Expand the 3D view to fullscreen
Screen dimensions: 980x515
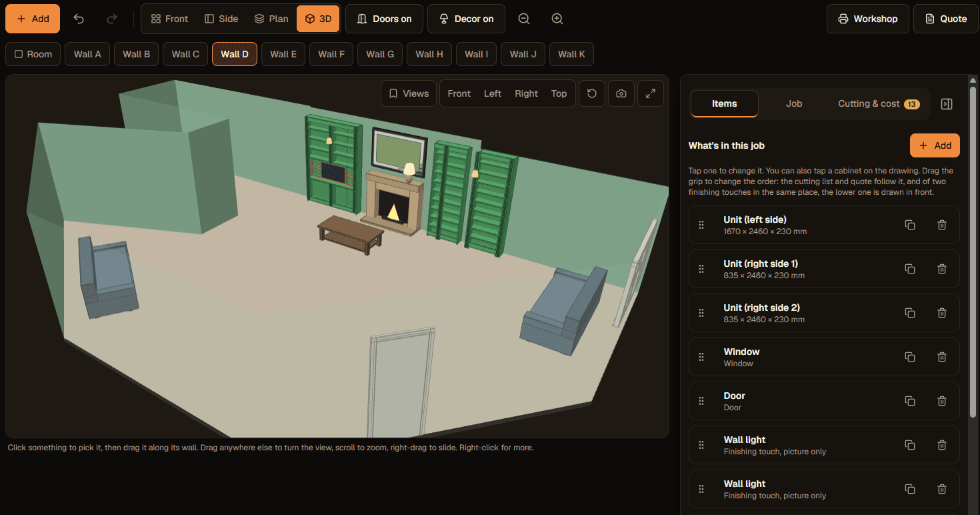tap(651, 93)
